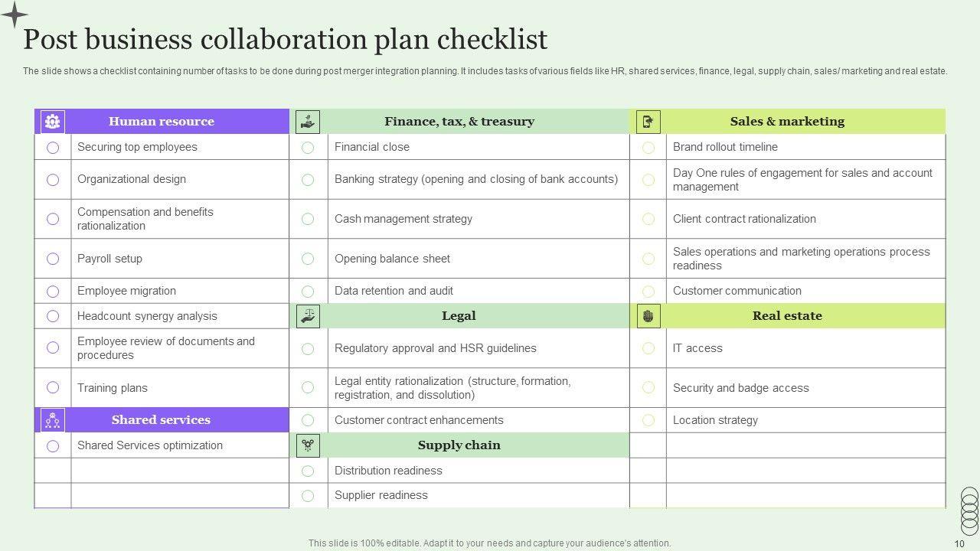Tick the Payroll setup checklist circle
This screenshot has width=980, height=551.
(x=53, y=259)
